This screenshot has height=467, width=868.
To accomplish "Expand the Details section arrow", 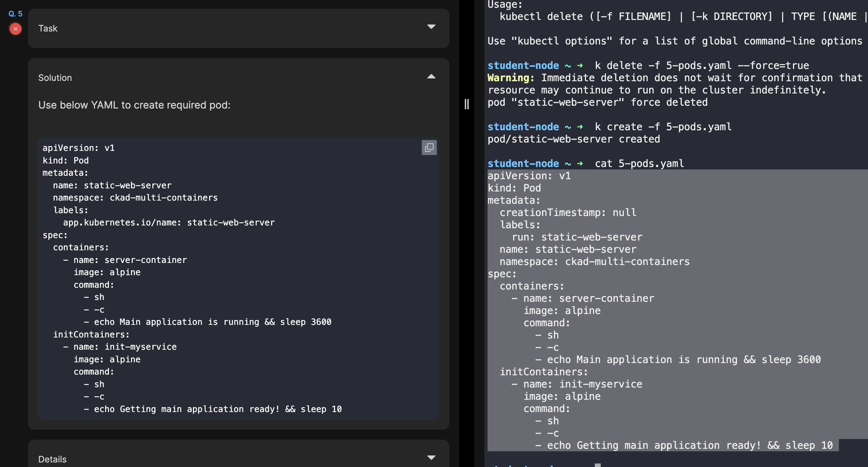I will tap(431, 458).
